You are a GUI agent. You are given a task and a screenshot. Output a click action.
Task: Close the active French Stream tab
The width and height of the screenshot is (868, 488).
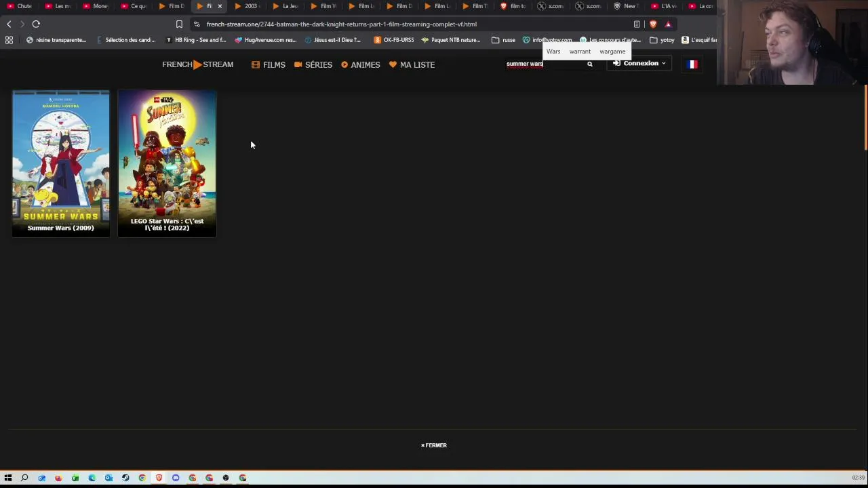tap(220, 6)
